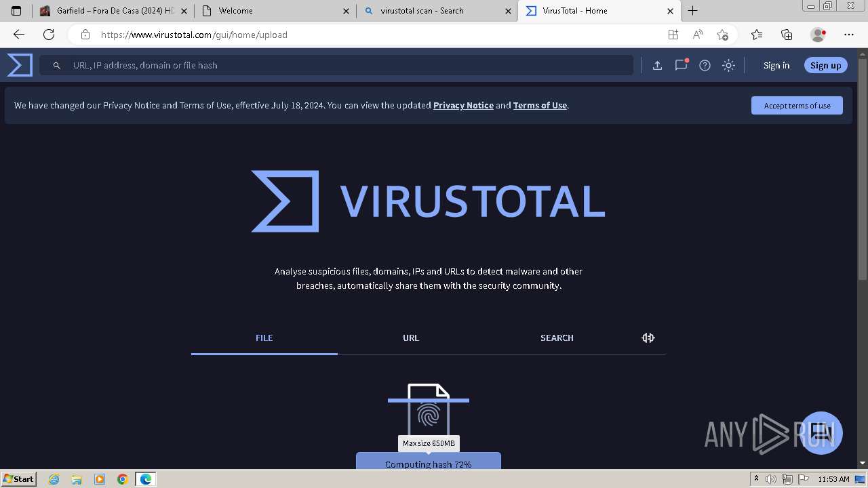Viewport: 868px width, 488px height.
Task: Open the Terms of Use link
Action: [x=540, y=105]
